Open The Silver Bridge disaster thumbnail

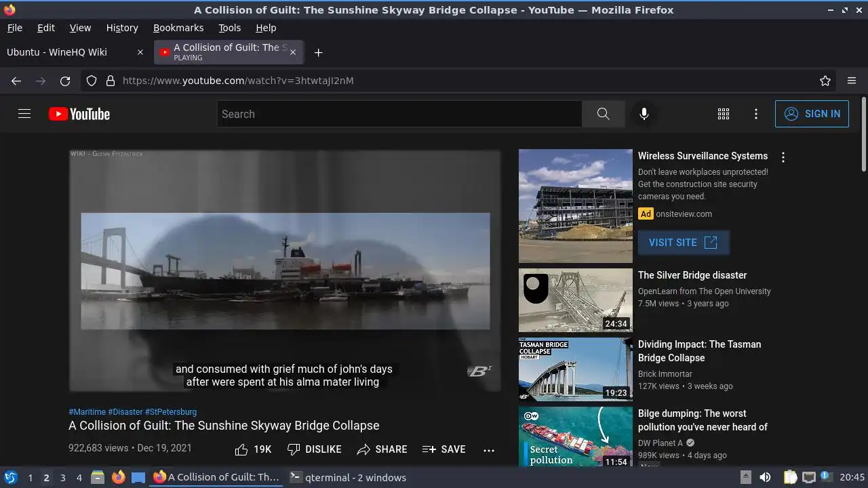click(576, 300)
